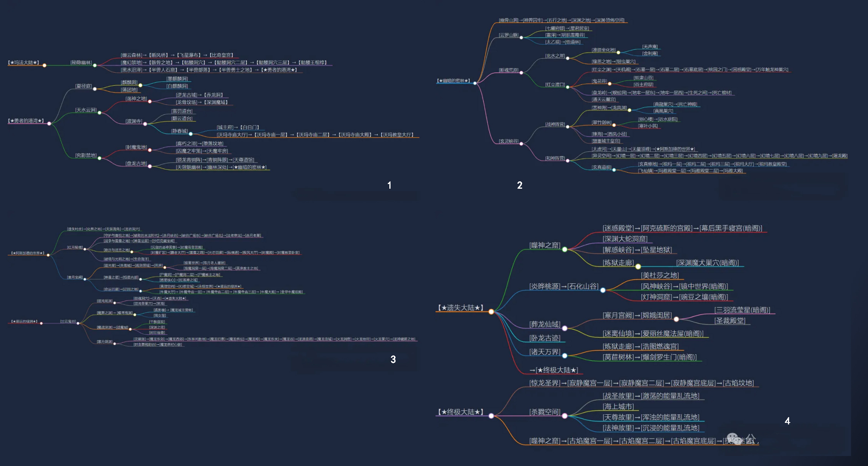Click the number 4 map label
This screenshot has height=466, width=868.
coord(787,421)
